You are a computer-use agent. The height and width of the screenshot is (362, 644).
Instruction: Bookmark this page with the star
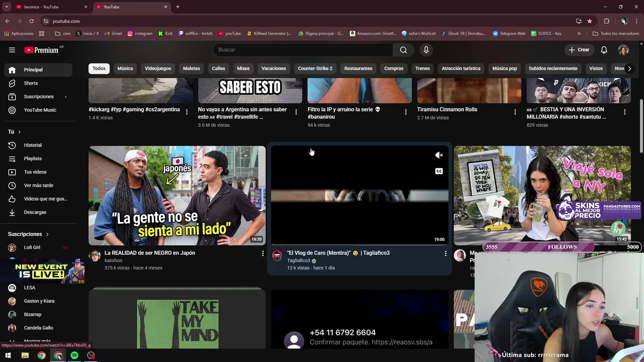coord(590,21)
